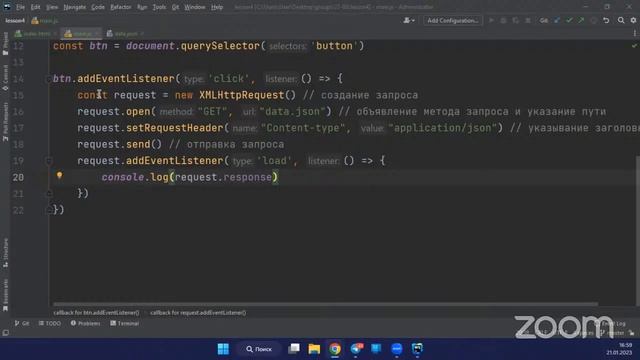Click on setRequestHeader in line 17

coord(174,128)
